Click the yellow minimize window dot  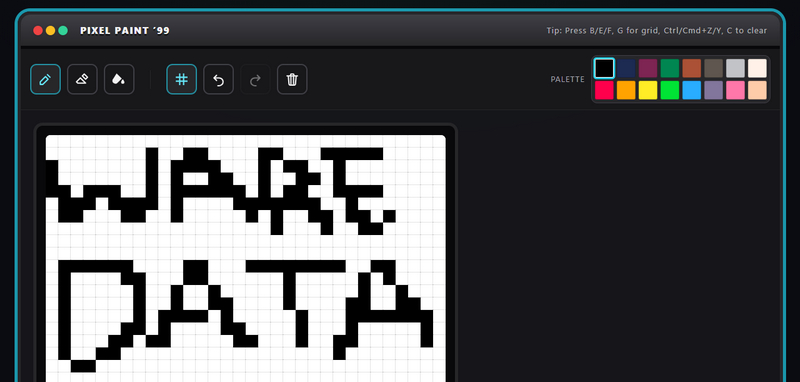tap(51, 31)
